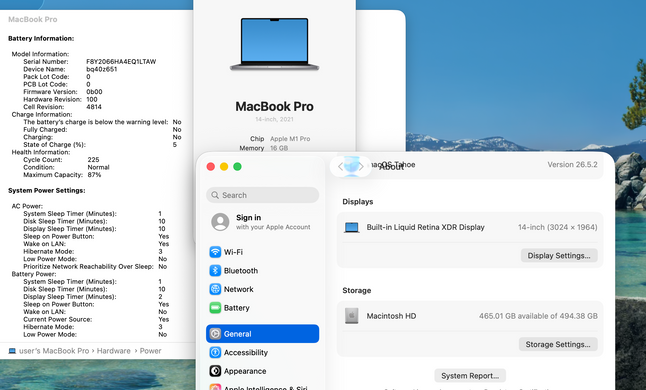This screenshot has width=646, height=390.
Task: Click the MacBook Pro laptop illustration
Action: (x=274, y=44)
